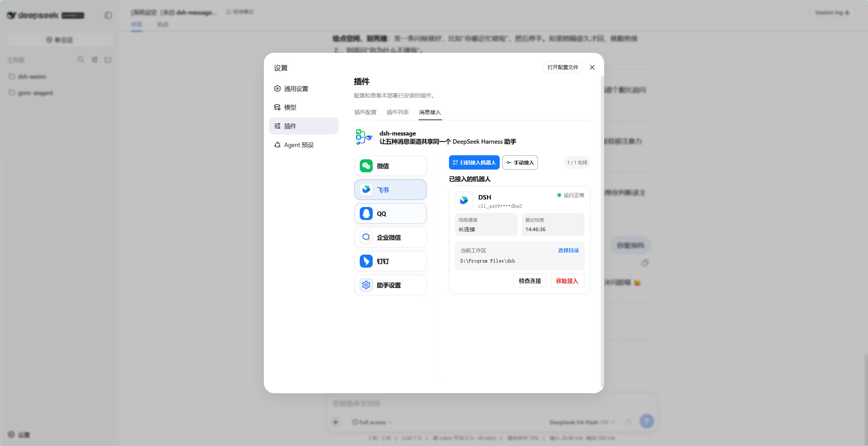Open the settings gear at bottom-left of main window
Viewport: 868px width, 446px height.
click(19, 434)
